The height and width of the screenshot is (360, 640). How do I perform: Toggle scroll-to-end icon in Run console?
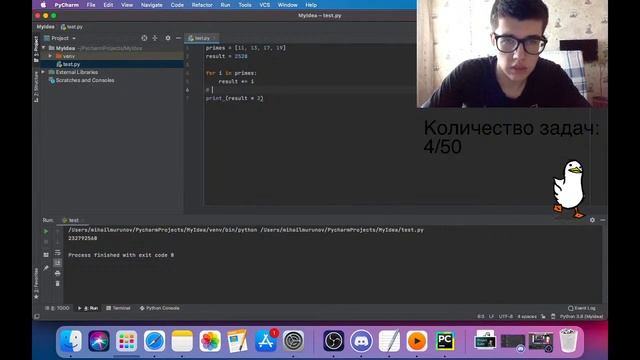58,263
